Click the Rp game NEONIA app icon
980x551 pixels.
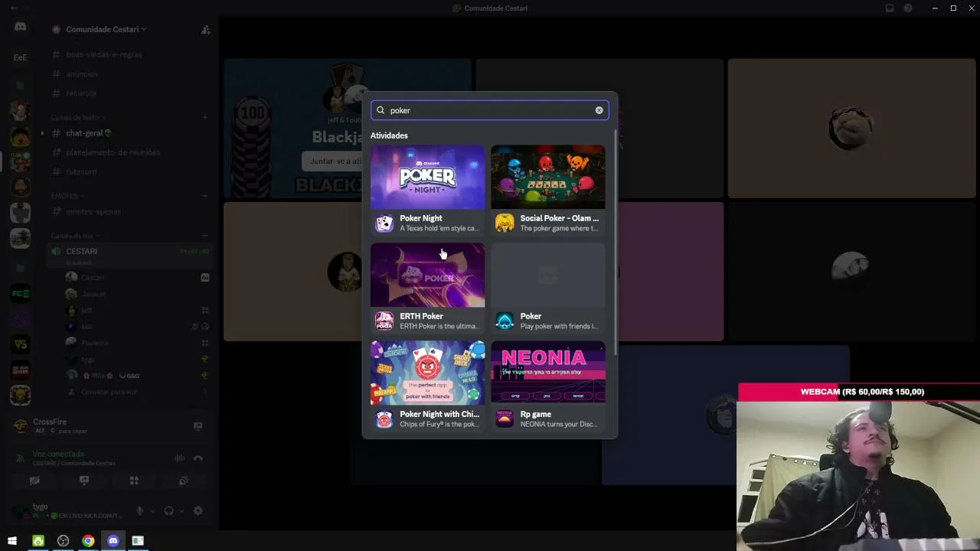coord(505,419)
